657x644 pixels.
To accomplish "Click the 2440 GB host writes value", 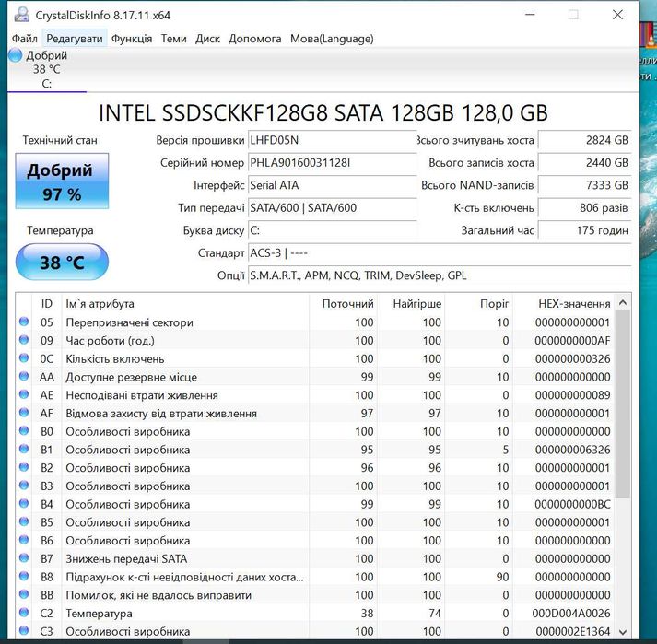I will click(x=584, y=163).
